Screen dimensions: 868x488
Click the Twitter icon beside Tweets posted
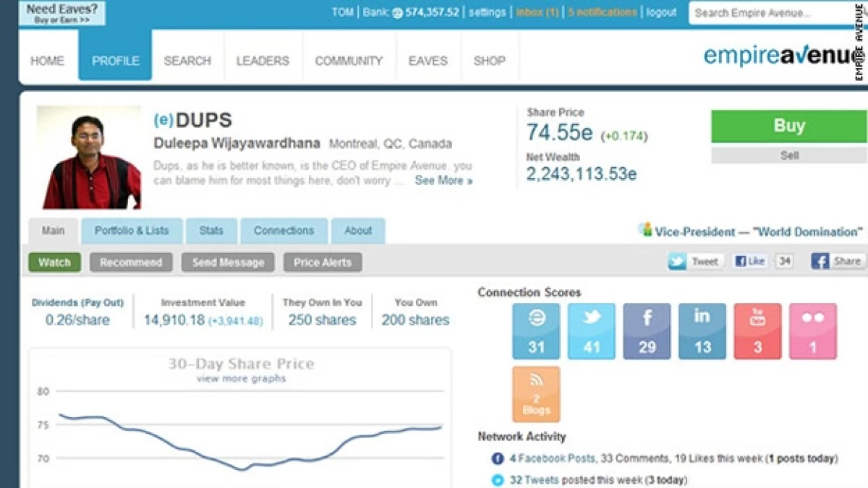(x=498, y=479)
